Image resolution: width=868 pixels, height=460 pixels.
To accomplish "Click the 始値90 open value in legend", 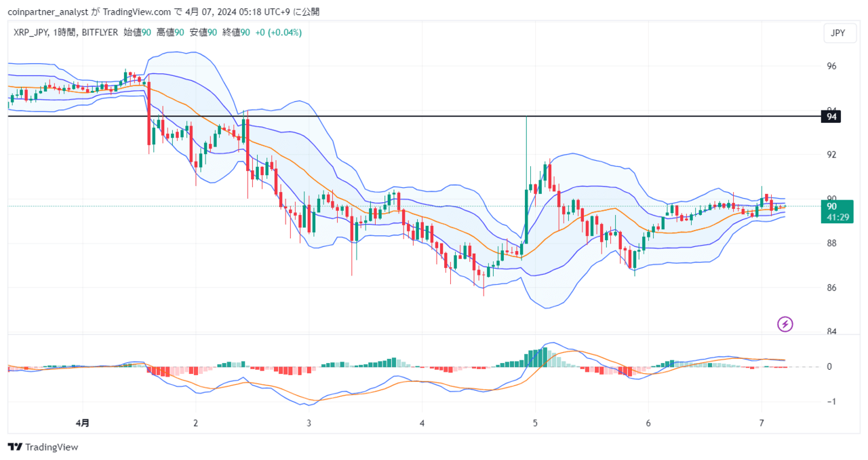I will tap(138, 33).
